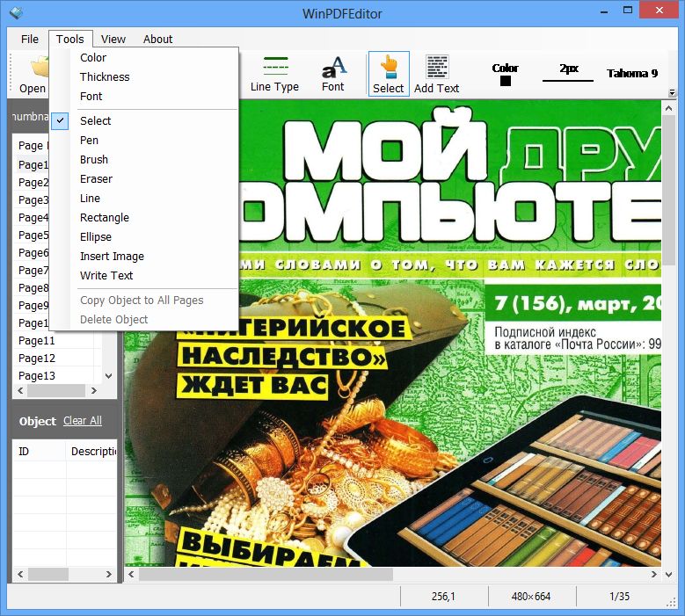Click the Open folder toolbar button
This screenshot has height=616, width=685.
click(33, 73)
